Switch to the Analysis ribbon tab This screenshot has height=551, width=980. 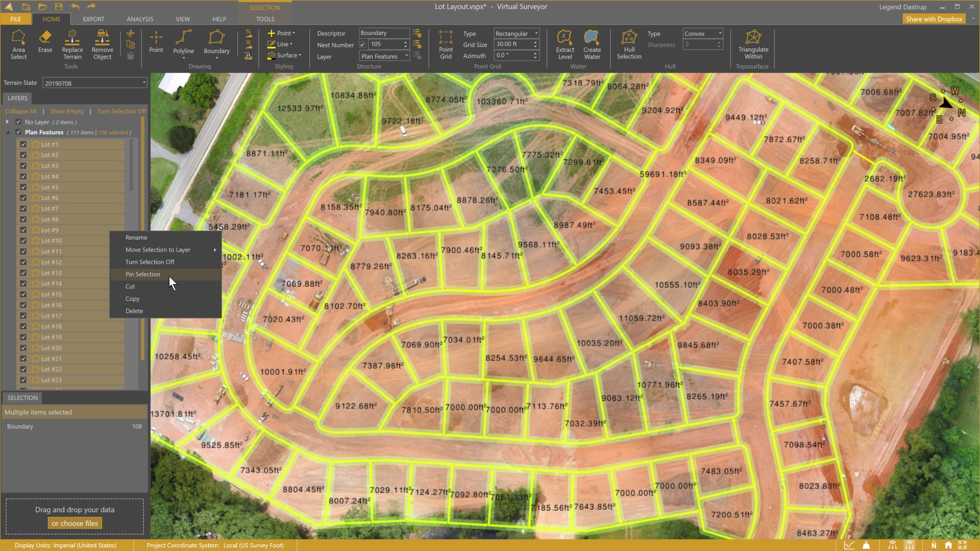click(x=140, y=19)
